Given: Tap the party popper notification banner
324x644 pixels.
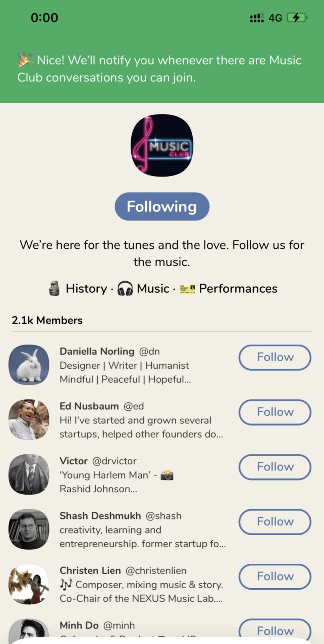Looking at the screenshot, I should [162, 68].
